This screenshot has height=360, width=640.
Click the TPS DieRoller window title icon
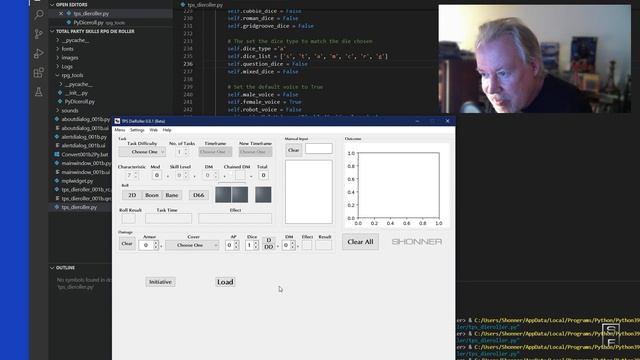117,121
